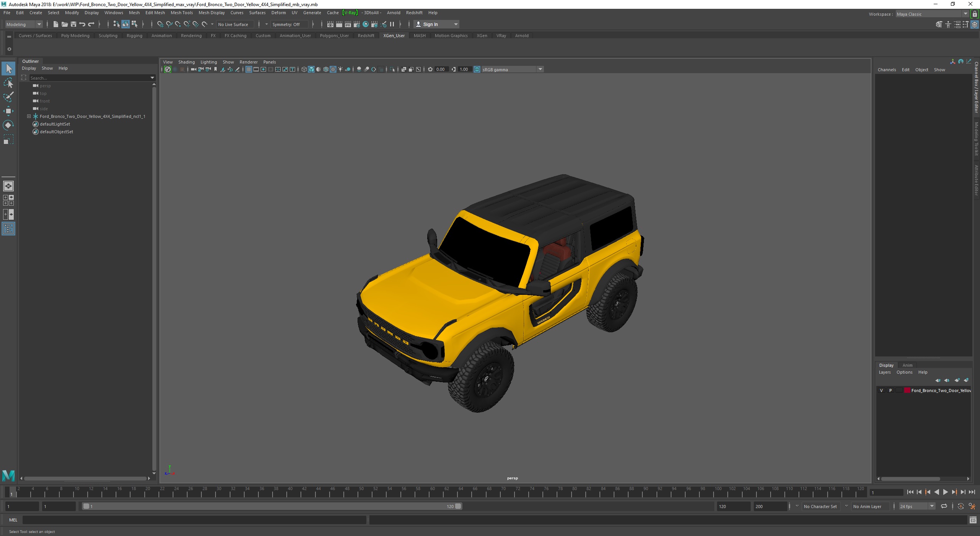Viewport: 980px width, 536px height.
Task: Open the No Character Set dropdown arrow
Action: [x=797, y=506]
